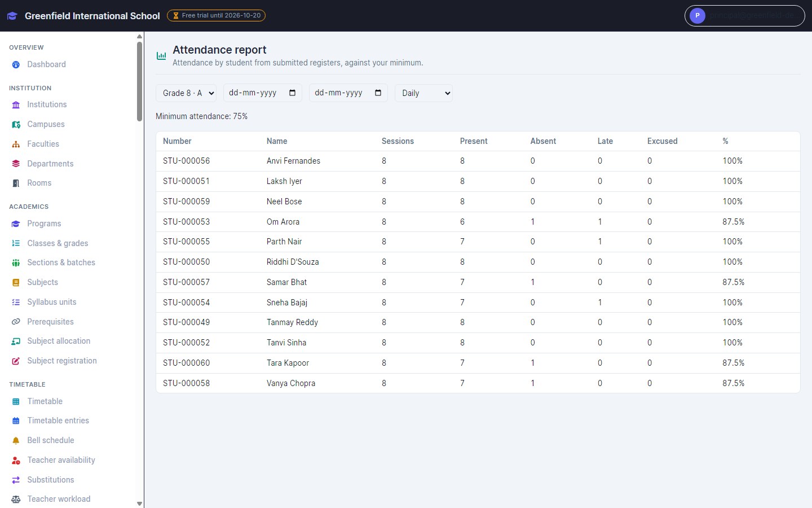This screenshot has height=508, width=812.
Task: Click the Rooms door icon
Action: (16, 183)
